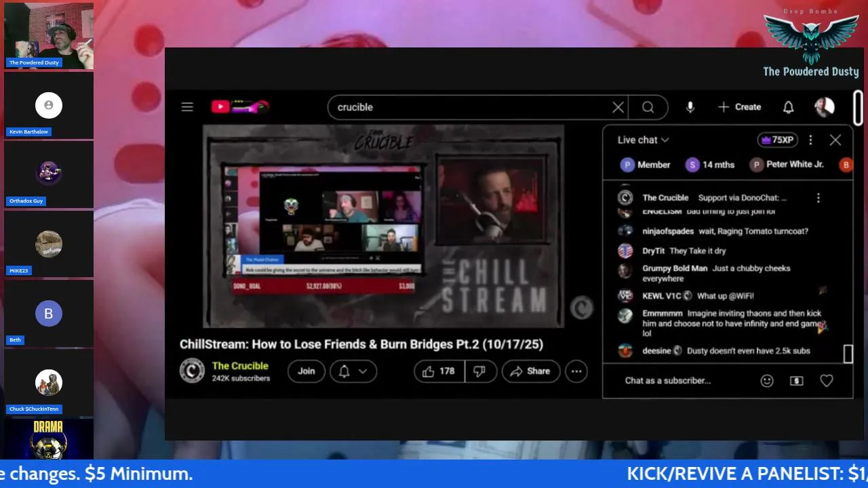868x488 pixels.
Task: Open options for The Crucible pinned message
Action: pos(818,198)
